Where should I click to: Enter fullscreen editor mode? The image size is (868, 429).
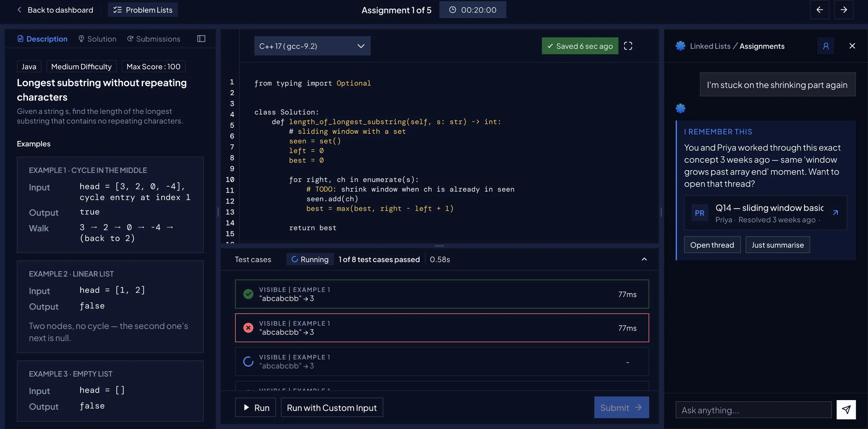628,46
